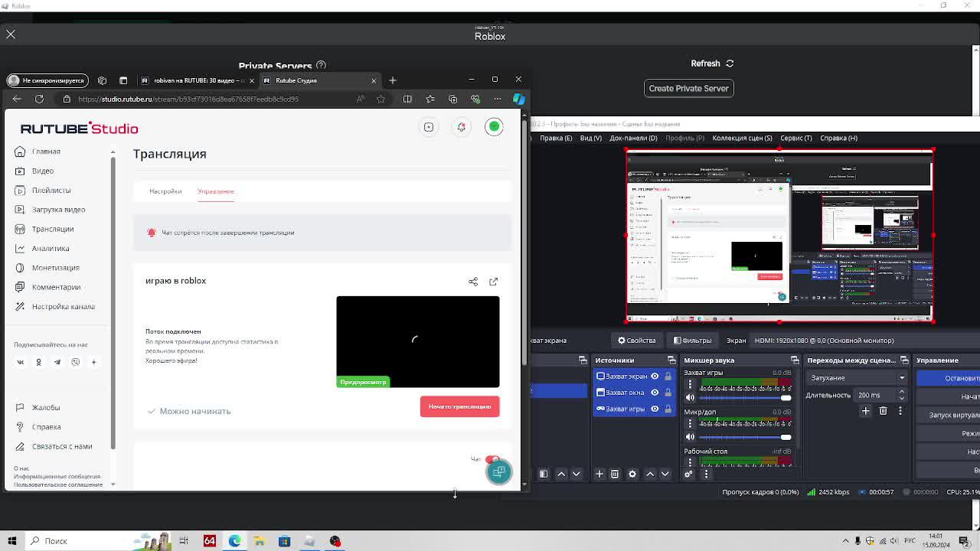Share the stream играю в roblox
980x551 pixels.
point(473,282)
